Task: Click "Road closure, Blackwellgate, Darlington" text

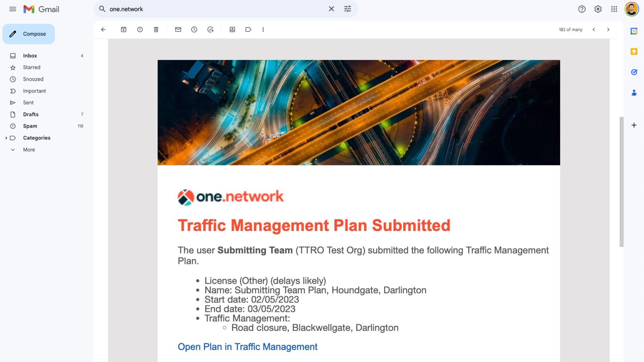Action: pyautogui.click(x=315, y=328)
